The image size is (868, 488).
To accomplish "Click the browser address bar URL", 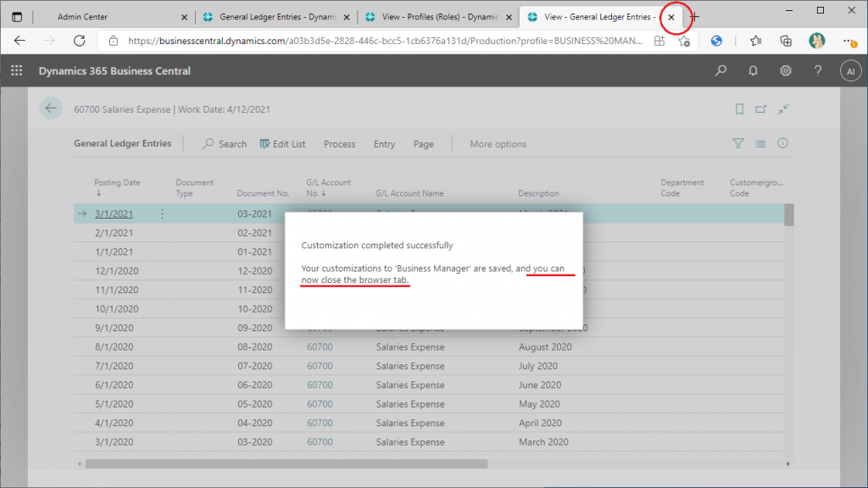I will 385,41.
